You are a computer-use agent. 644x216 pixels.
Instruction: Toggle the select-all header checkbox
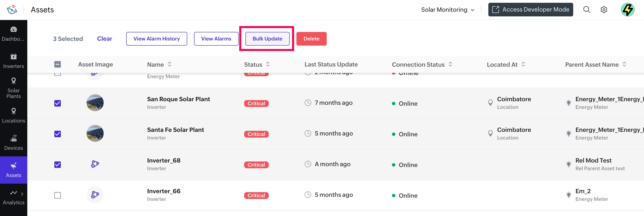coord(58,64)
